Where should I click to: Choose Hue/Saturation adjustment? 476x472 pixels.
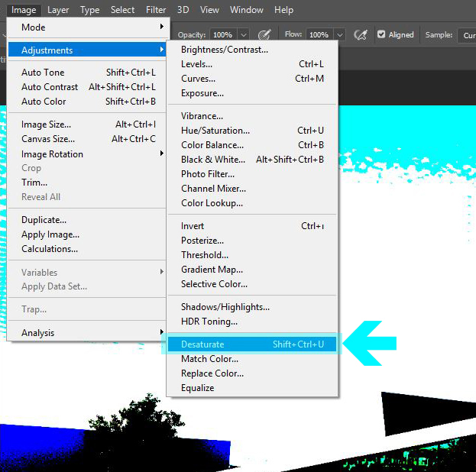tap(252, 131)
